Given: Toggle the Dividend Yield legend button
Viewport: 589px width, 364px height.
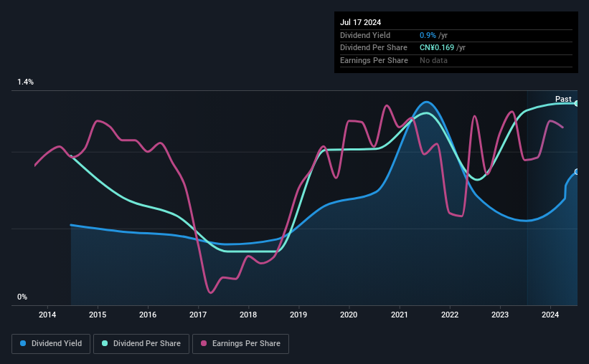Looking at the screenshot, I should point(51,344).
